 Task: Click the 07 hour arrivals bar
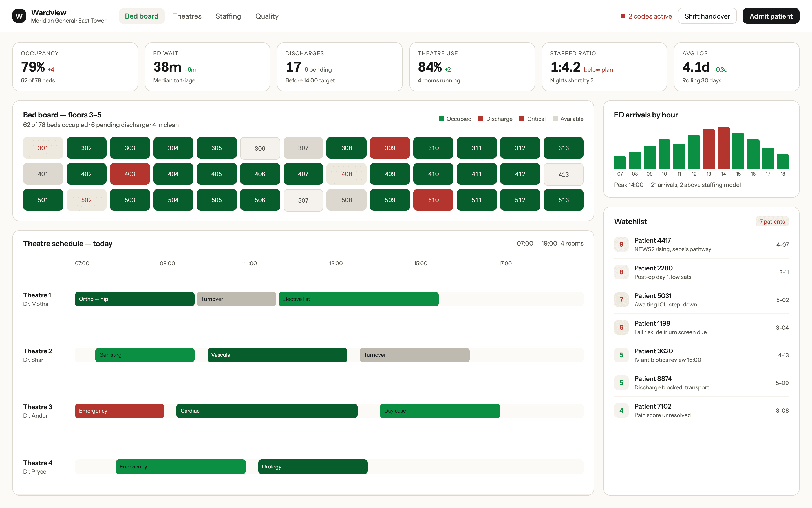tap(620, 163)
